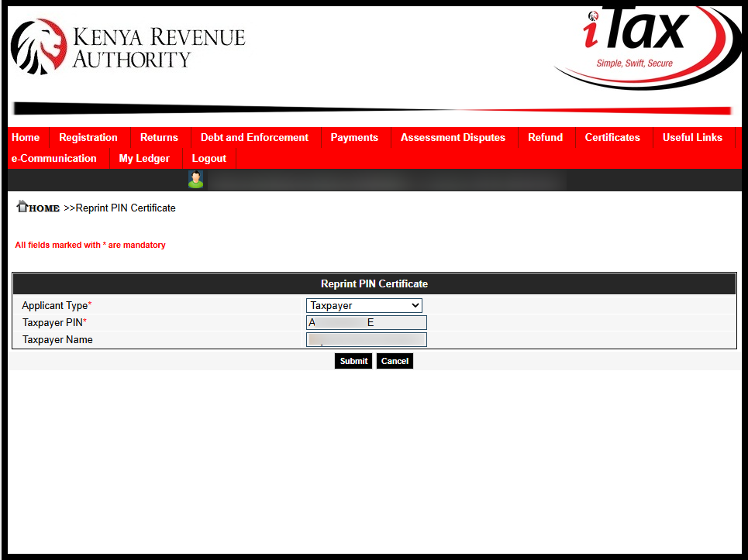Submit the Reprint PIN Certificate form
This screenshot has height=560, width=748.
(x=353, y=360)
